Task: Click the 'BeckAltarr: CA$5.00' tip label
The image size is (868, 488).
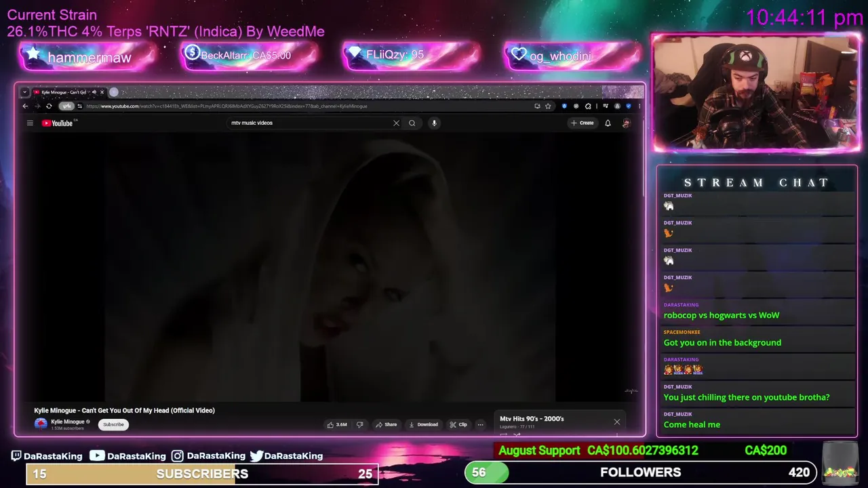Action: 245,56
